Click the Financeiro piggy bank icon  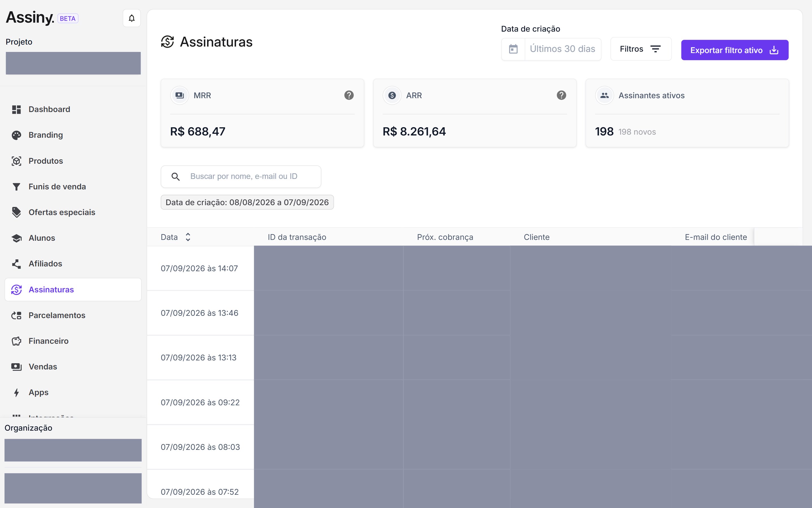pyautogui.click(x=16, y=341)
